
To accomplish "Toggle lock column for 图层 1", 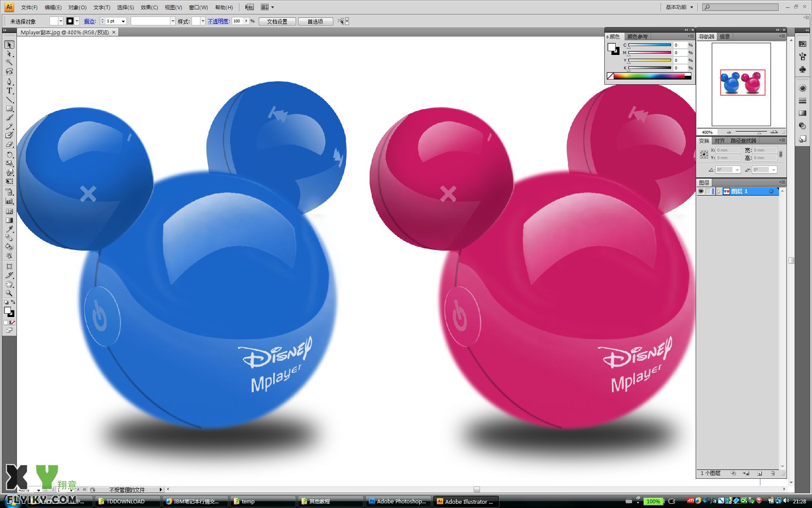I will pos(708,191).
